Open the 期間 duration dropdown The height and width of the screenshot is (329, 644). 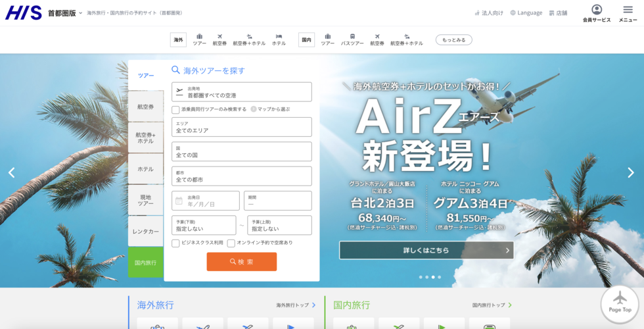pos(277,201)
